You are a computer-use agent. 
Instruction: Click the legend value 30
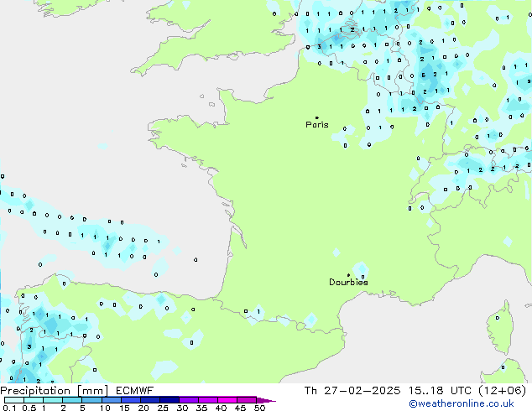[x=182, y=408]
